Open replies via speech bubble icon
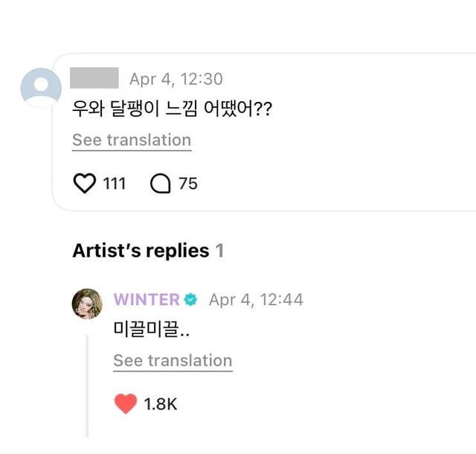Image resolution: width=476 pixels, height=454 pixels. click(161, 183)
